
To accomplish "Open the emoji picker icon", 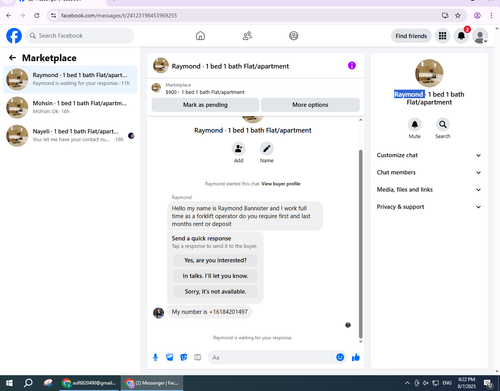I will coord(340,357).
